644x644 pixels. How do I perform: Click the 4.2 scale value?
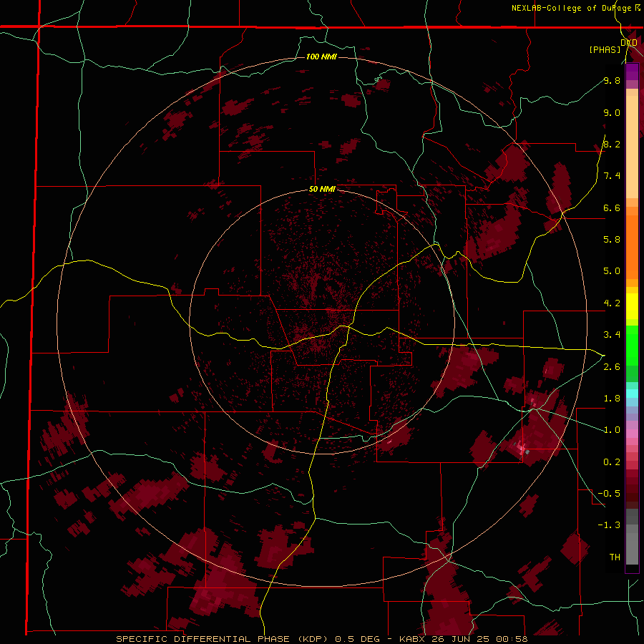612,303
